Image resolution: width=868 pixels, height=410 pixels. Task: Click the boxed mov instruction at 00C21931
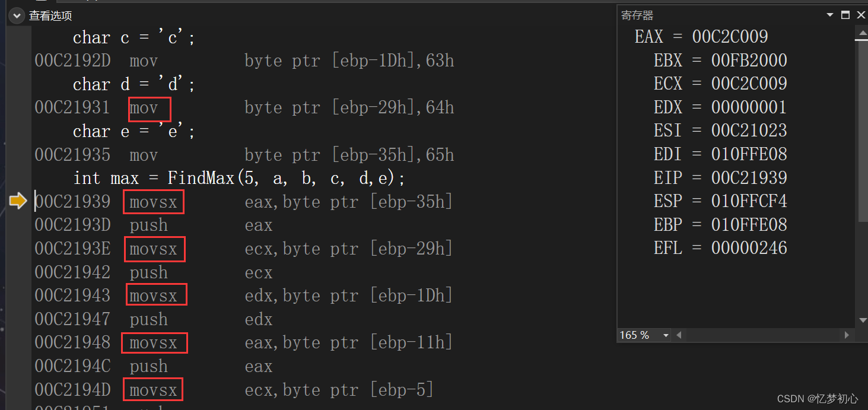coord(150,109)
